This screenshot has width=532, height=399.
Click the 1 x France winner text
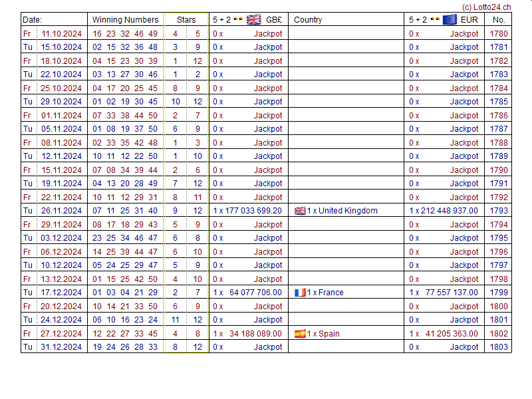[325, 293]
